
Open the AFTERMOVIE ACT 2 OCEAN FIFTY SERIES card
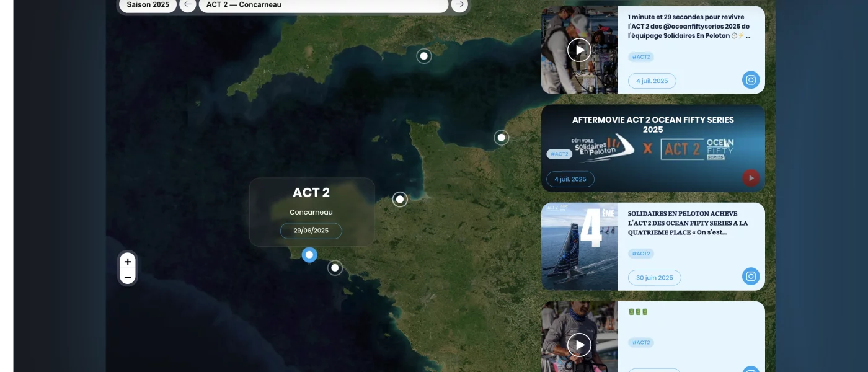coord(653,124)
